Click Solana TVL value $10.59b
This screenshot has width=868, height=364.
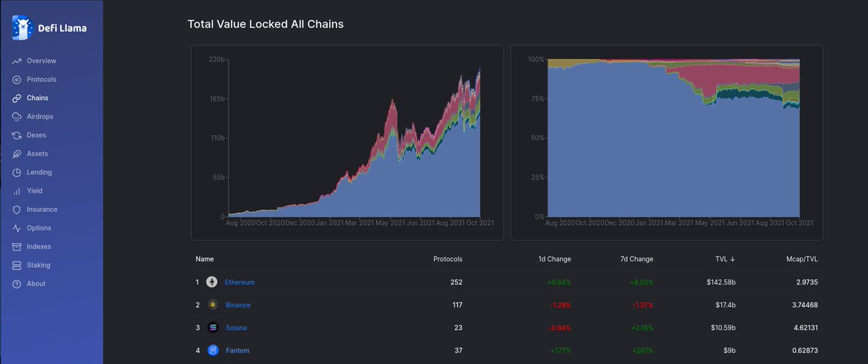(x=723, y=328)
